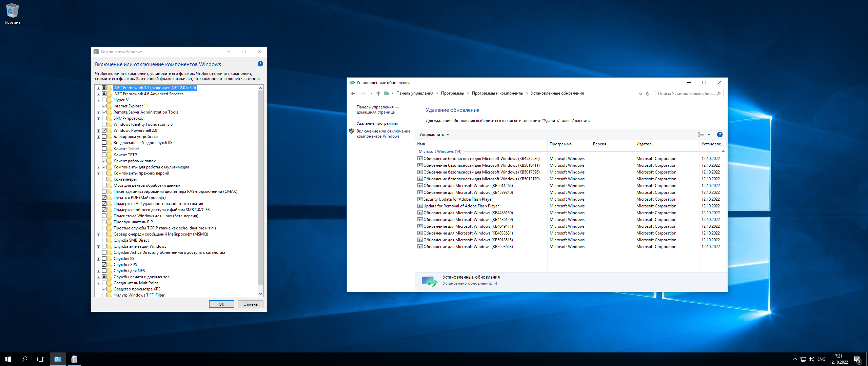Viewport: 868px width, 366px height.
Task: Click the shield icon beside Включение или отключение
Action: click(x=352, y=131)
